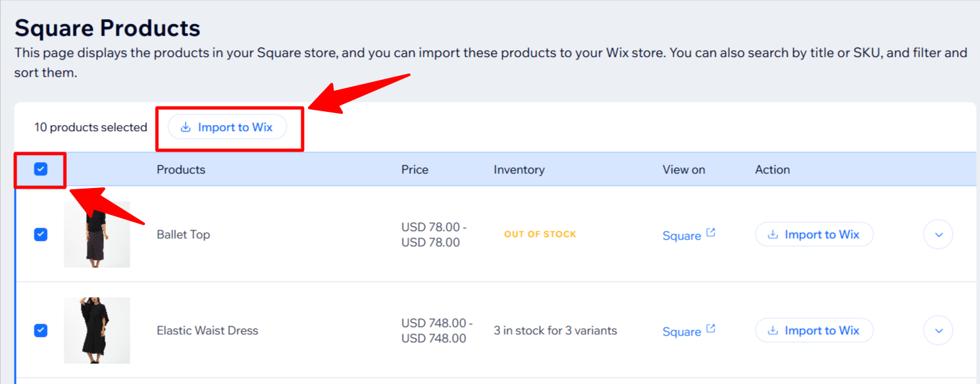Click the external link icon beside Ballet Top's Square link
Image resolution: width=980 pixels, height=384 pixels.
tap(710, 233)
